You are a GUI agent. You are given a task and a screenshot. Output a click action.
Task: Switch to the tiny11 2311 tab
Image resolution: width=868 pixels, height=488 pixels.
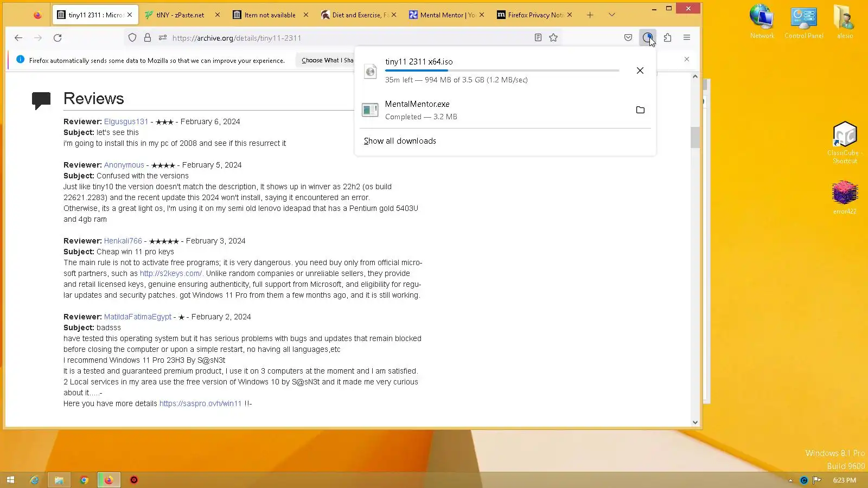tap(95, 15)
